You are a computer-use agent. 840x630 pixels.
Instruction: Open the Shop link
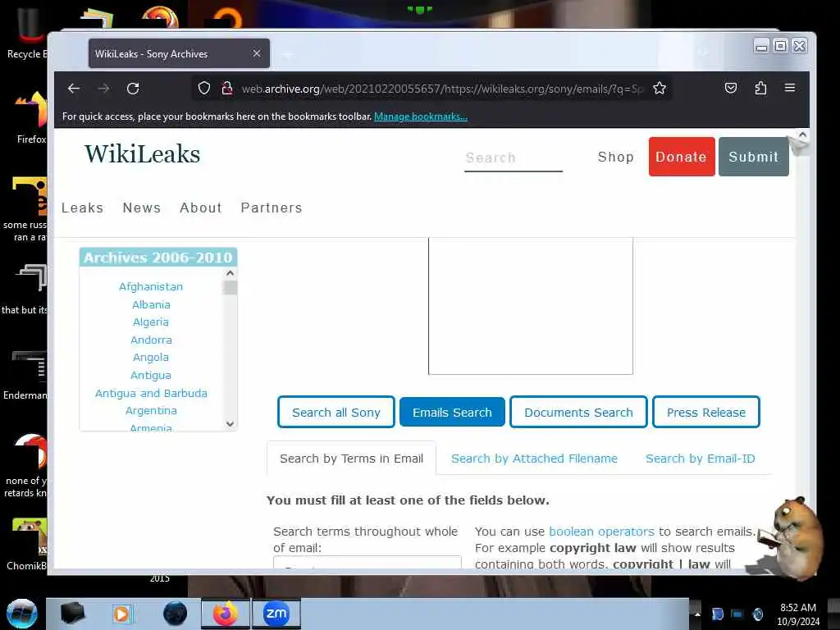click(x=615, y=157)
